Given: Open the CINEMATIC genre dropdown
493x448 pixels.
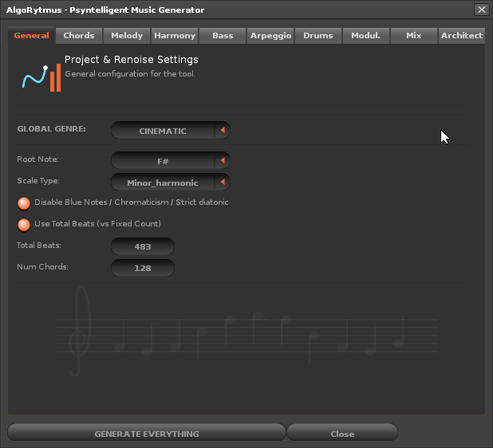Looking at the screenshot, I should click(x=163, y=131).
